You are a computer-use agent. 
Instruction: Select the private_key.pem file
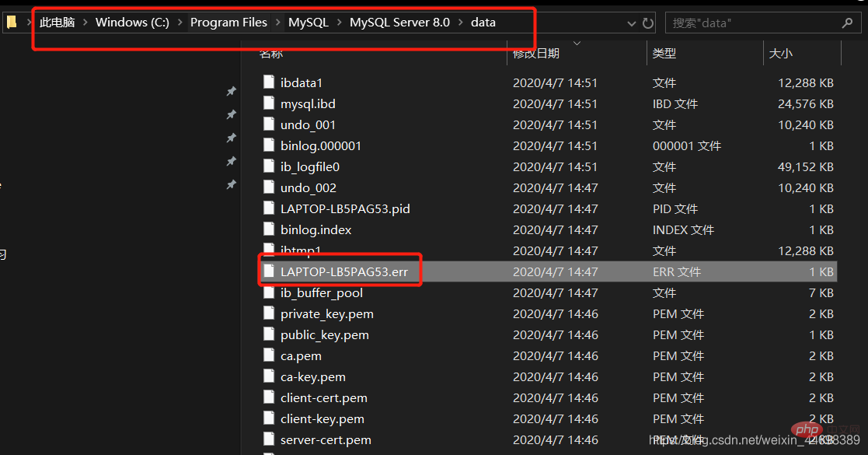coord(548,313)
